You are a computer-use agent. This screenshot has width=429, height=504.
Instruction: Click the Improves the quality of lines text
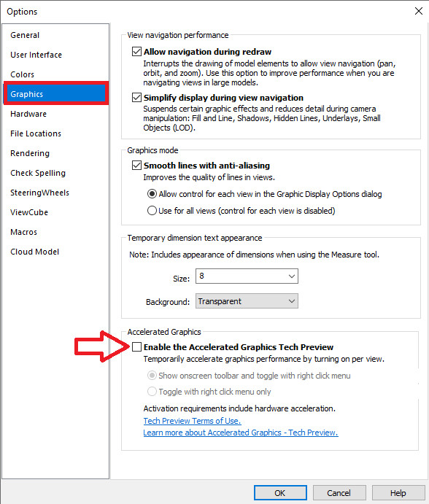pos(209,177)
